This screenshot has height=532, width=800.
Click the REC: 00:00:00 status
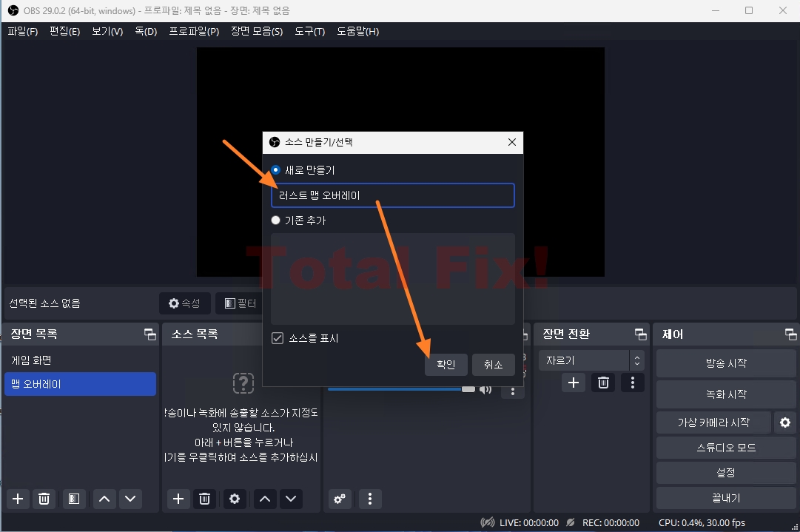point(611,523)
